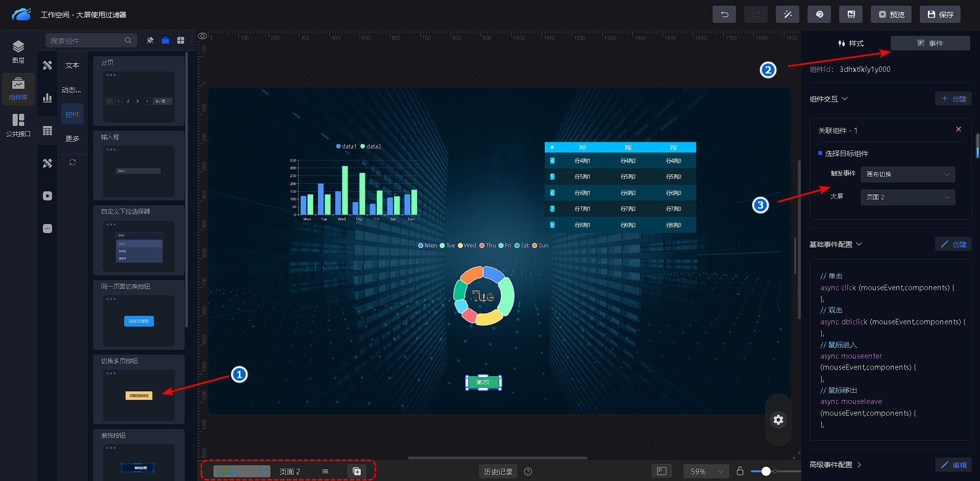980x481 pixels.
Task: Switch to the 页面 2 page tab
Action: 290,472
